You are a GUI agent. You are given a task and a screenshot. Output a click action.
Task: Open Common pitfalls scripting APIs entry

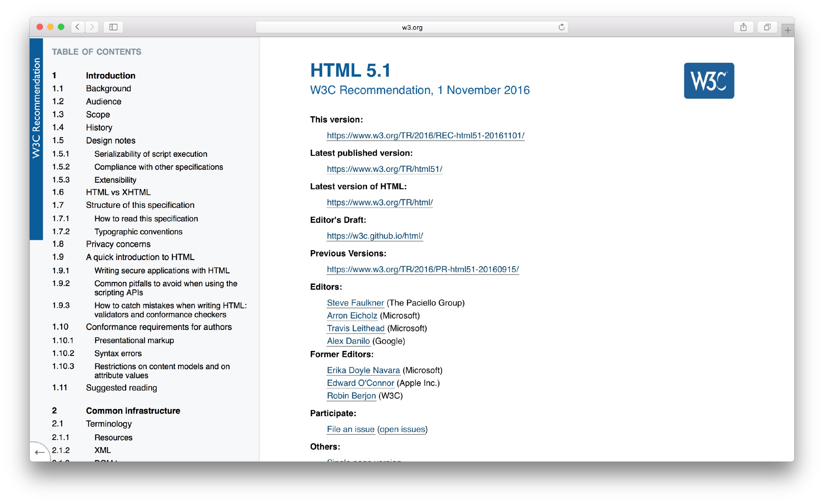click(165, 288)
